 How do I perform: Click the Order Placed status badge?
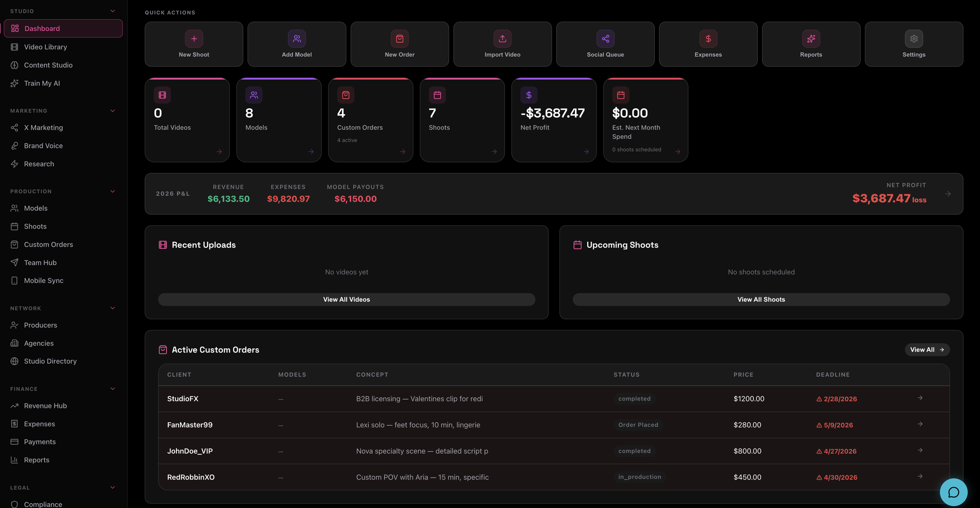pos(638,425)
